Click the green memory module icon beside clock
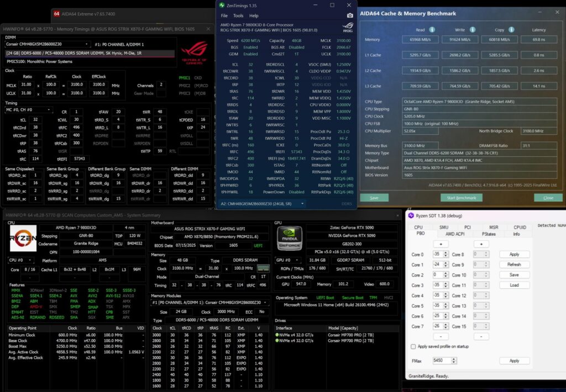566x392 pixels. point(263,268)
